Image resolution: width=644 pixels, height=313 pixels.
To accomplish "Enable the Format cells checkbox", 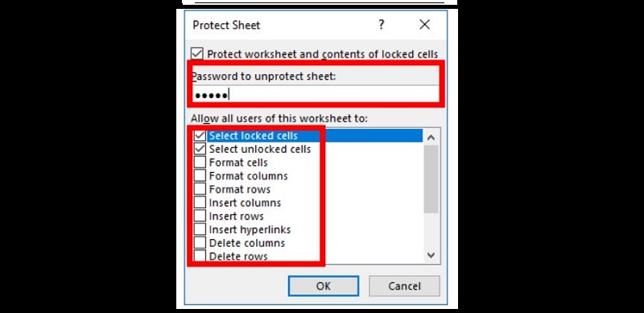I will 200,163.
